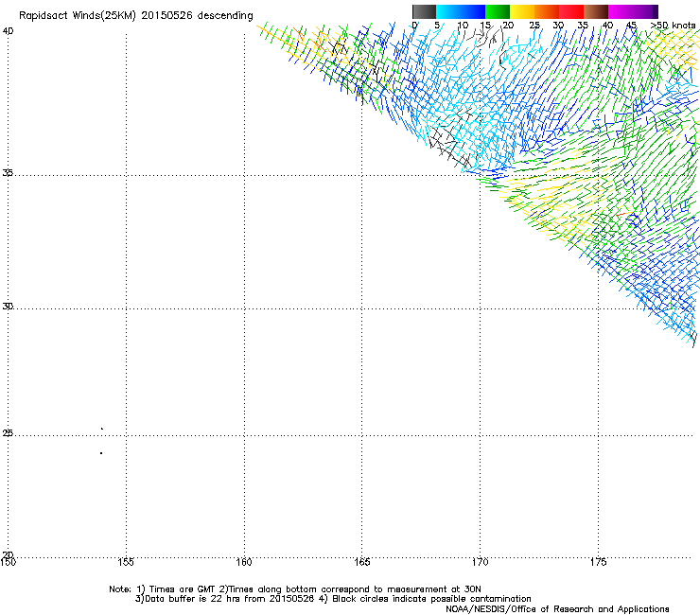This screenshot has height=615, width=700.
Task: Click the longitude axis label '155'
Action: (126, 562)
